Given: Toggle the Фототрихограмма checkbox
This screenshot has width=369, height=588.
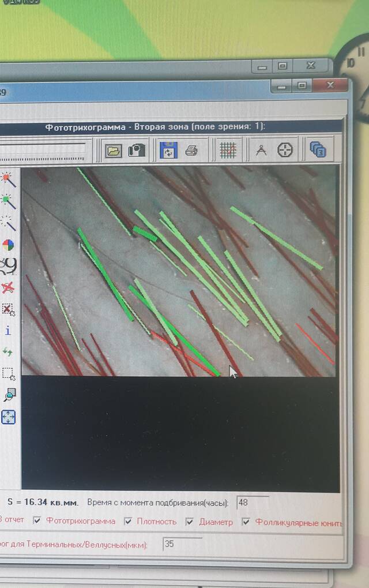Looking at the screenshot, I should click(x=37, y=520).
